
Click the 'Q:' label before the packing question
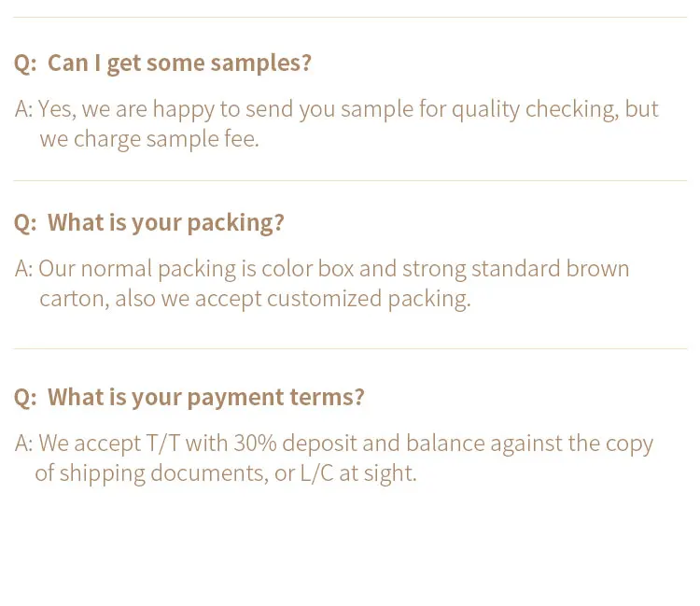[25, 223]
